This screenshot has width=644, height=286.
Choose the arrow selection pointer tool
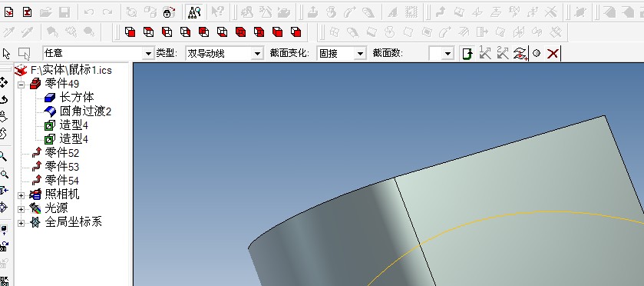(x=7, y=54)
